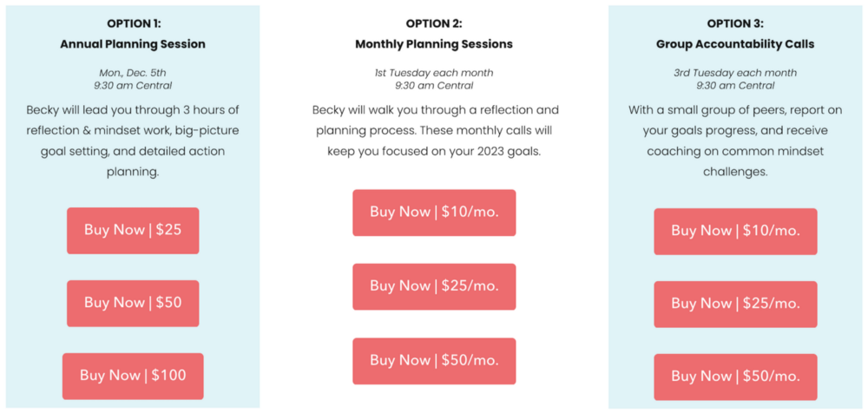This screenshot has width=868, height=413.
Task: Click the 3rd Tuesday each month text
Action: coord(735,73)
